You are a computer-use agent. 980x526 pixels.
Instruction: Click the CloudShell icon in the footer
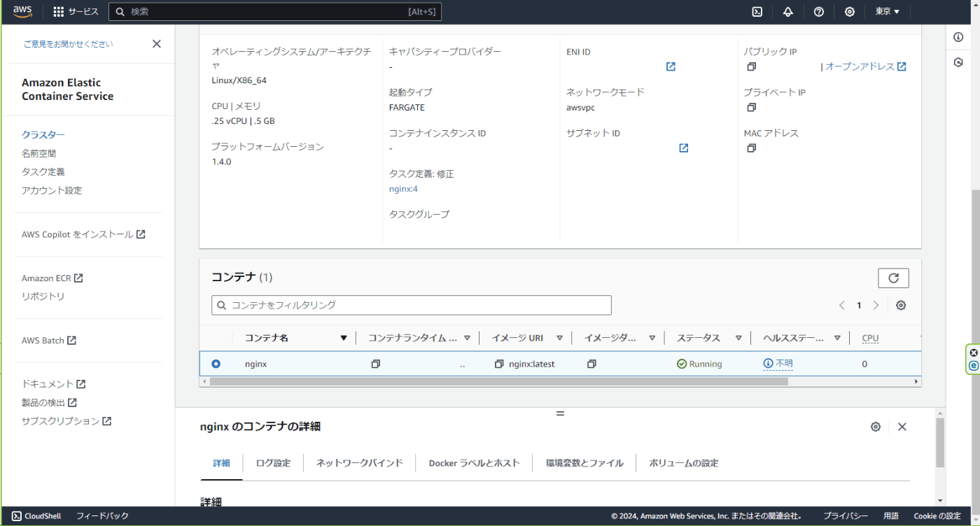point(17,516)
